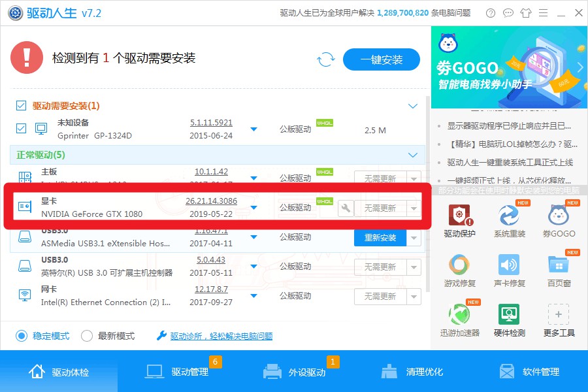
Task: Open version dropdown for 主板 10.1.1.42
Action: 254,178
